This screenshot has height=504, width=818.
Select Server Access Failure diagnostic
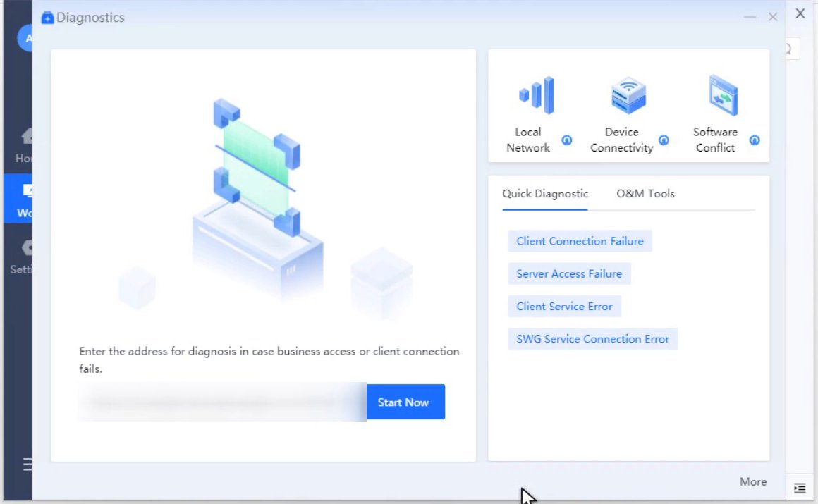pos(569,274)
